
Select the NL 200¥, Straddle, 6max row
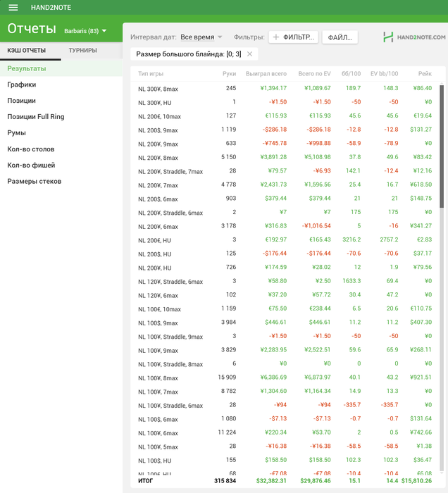285,212
